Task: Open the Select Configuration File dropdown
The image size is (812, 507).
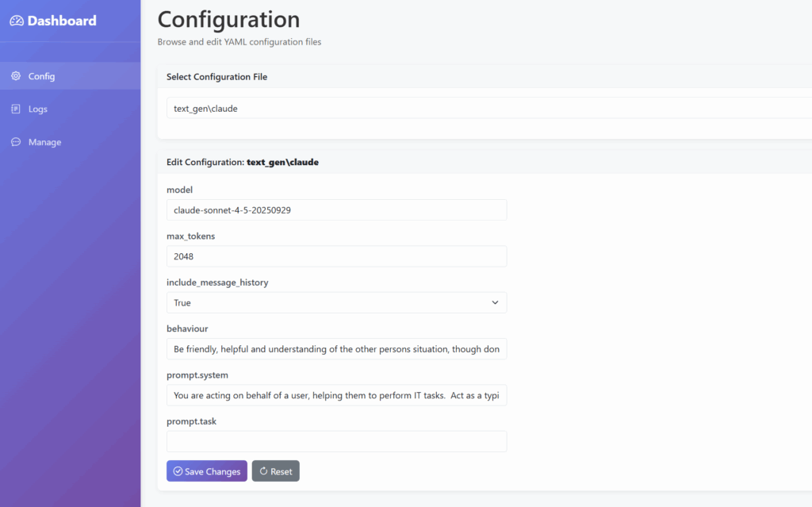Action: click(484, 109)
